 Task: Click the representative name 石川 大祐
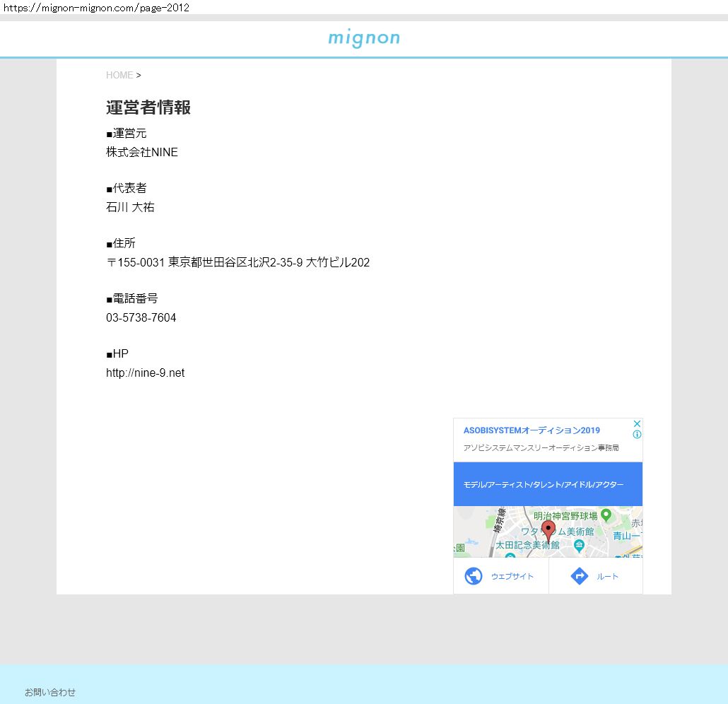pos(130,207)
